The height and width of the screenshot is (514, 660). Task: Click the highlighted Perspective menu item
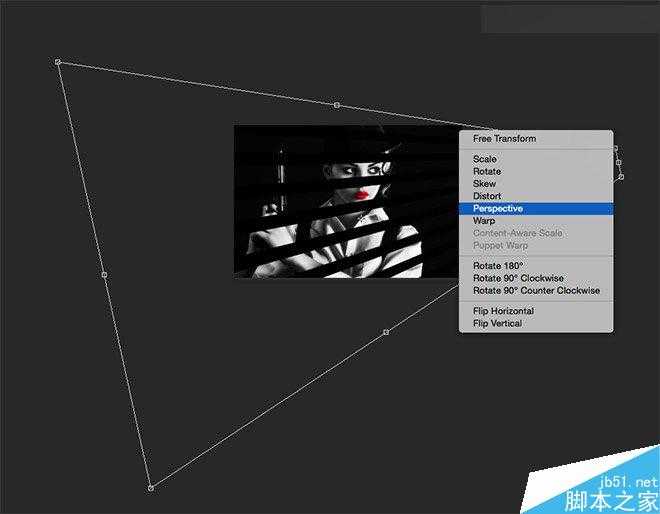click(498, 209)
